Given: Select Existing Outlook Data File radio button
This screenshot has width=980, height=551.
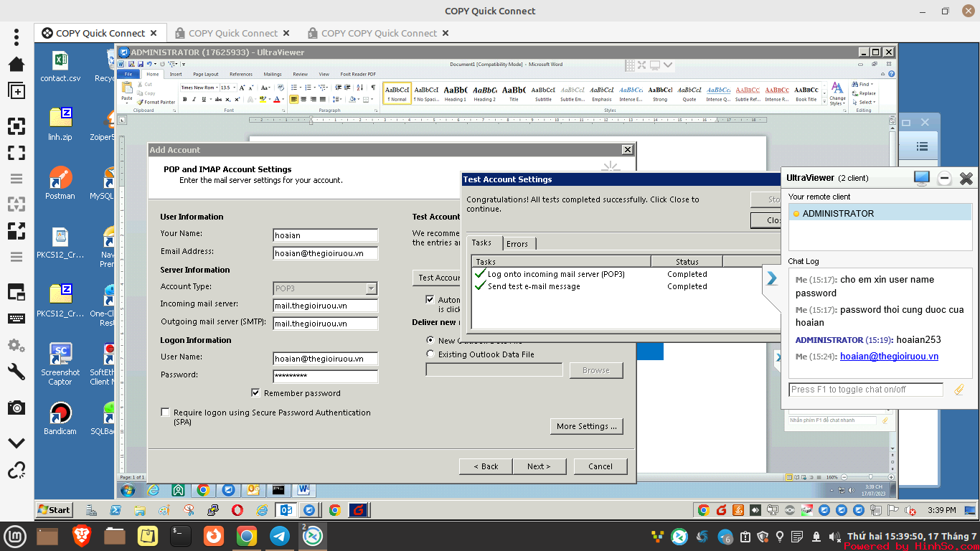Looking at the screenshot, I should coord(430,354).
